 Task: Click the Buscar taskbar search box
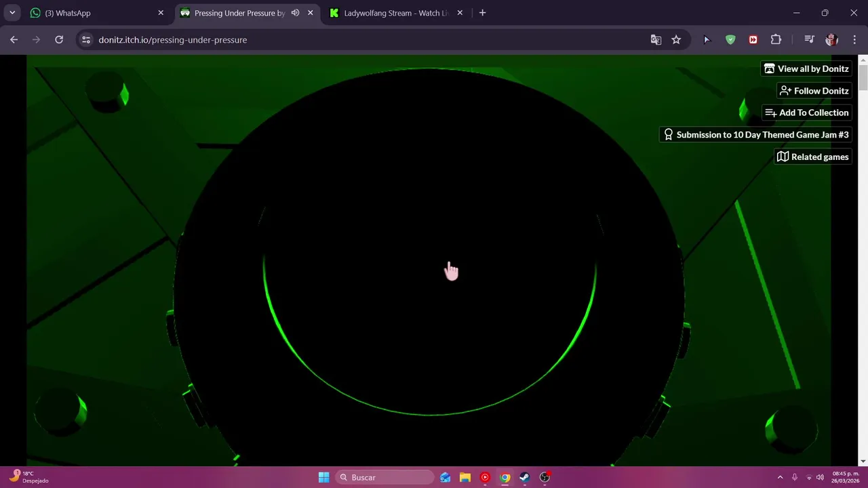pyautogui.click(x=384, y=477)
